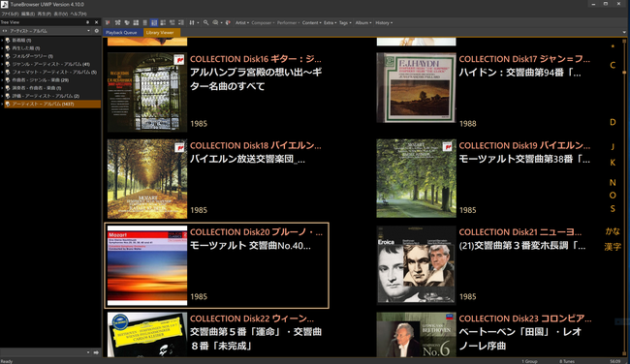Open dropdown arrow beside speech-bubble icon
This screenshot has width=630, height=364.
(x=221, y=23)
